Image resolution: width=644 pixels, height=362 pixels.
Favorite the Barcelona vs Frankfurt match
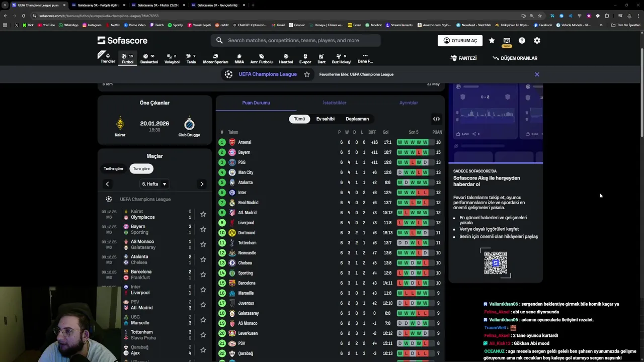point(203,275)
